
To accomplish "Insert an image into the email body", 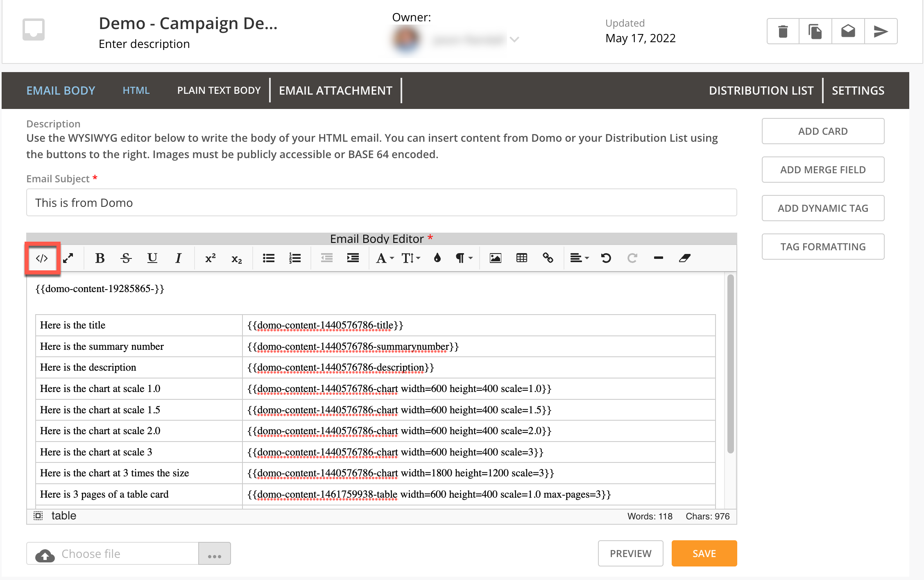I will 495,258.
